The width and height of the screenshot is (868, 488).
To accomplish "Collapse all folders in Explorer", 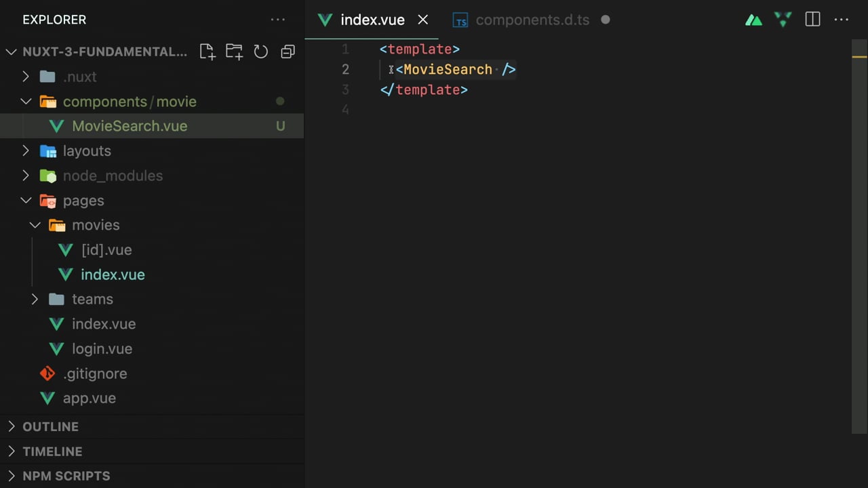I will (288, 52).
